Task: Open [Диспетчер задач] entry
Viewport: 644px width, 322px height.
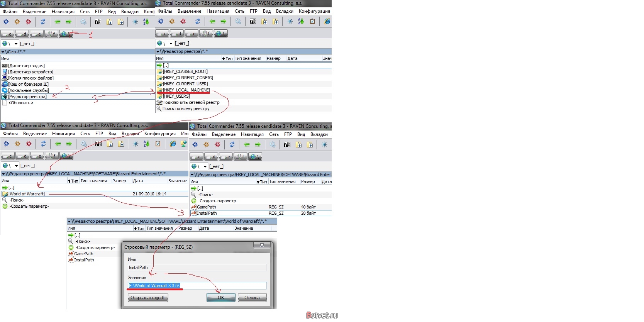Action: click(x=27, y=66)
